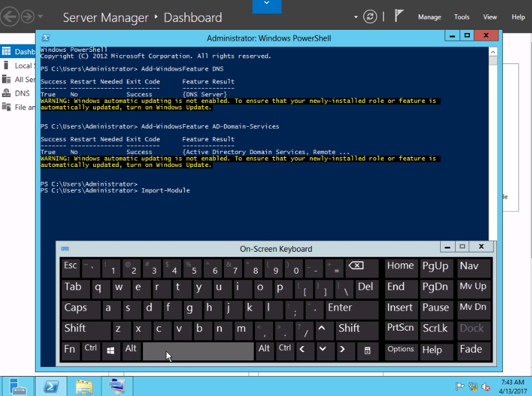This screenshot has width=532, height=396.
Task: Tap the Mv Up key
Action: [x=474, y=289]
